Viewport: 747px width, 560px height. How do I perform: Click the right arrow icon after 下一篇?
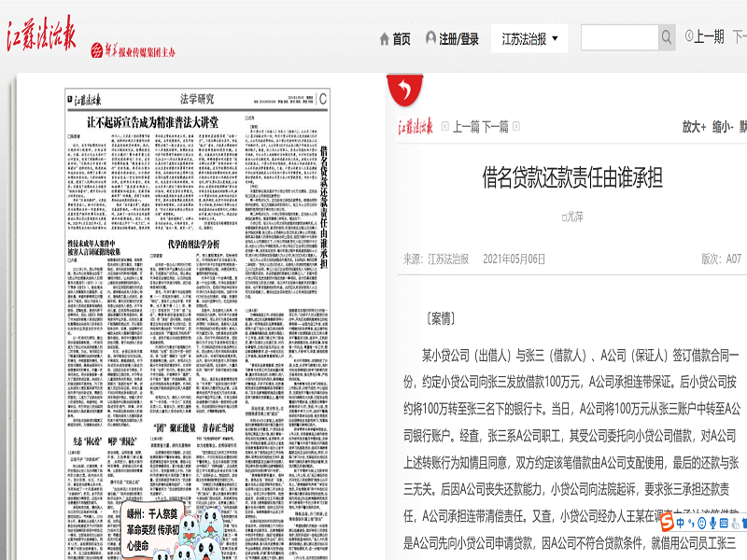tap(516, 126)
